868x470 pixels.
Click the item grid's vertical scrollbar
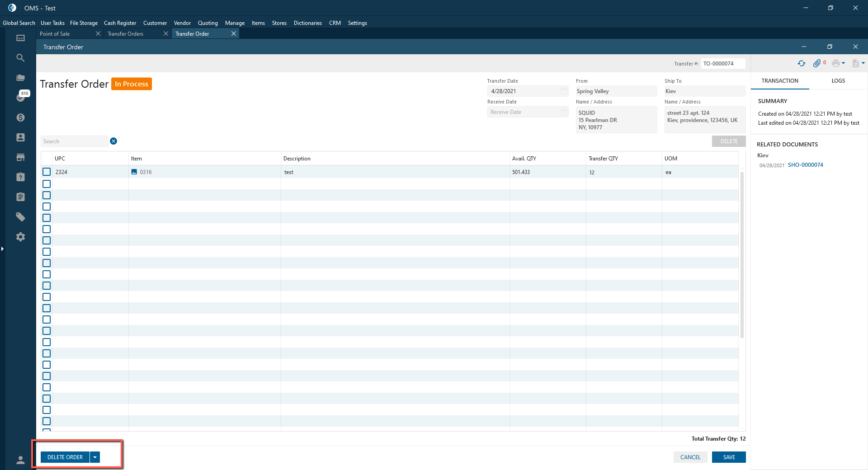(x=742, y=253)
